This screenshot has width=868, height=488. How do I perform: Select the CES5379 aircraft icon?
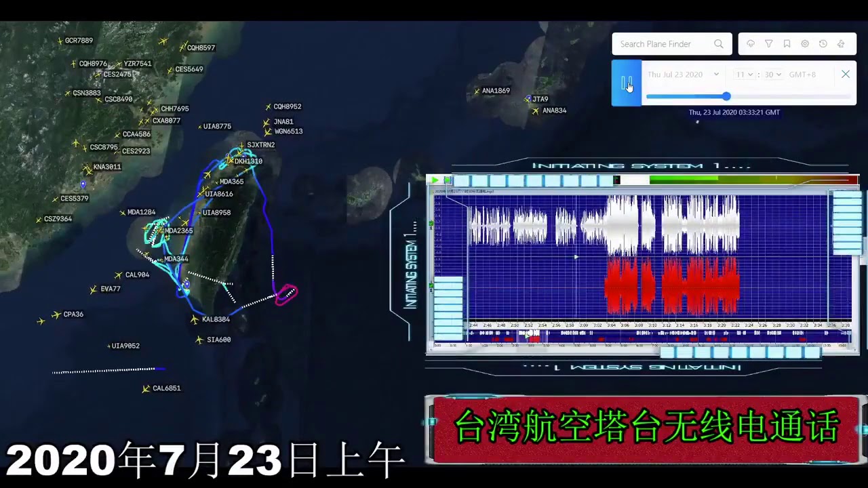(54, 199)
